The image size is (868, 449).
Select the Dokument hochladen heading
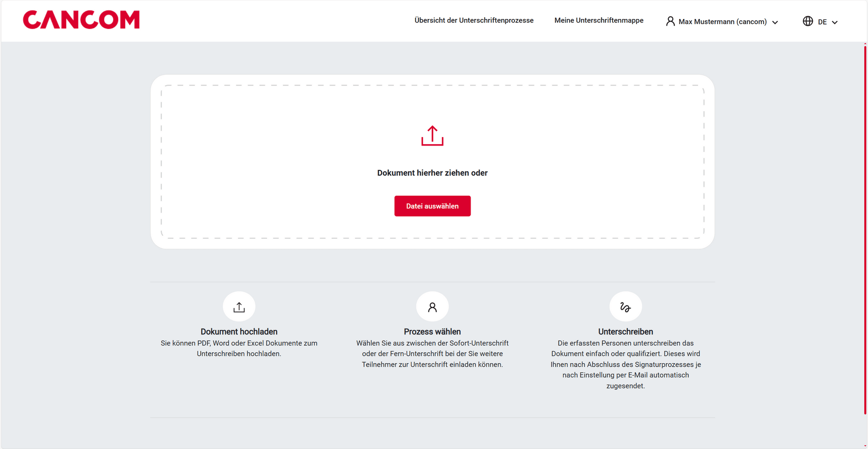coord(239,331)
